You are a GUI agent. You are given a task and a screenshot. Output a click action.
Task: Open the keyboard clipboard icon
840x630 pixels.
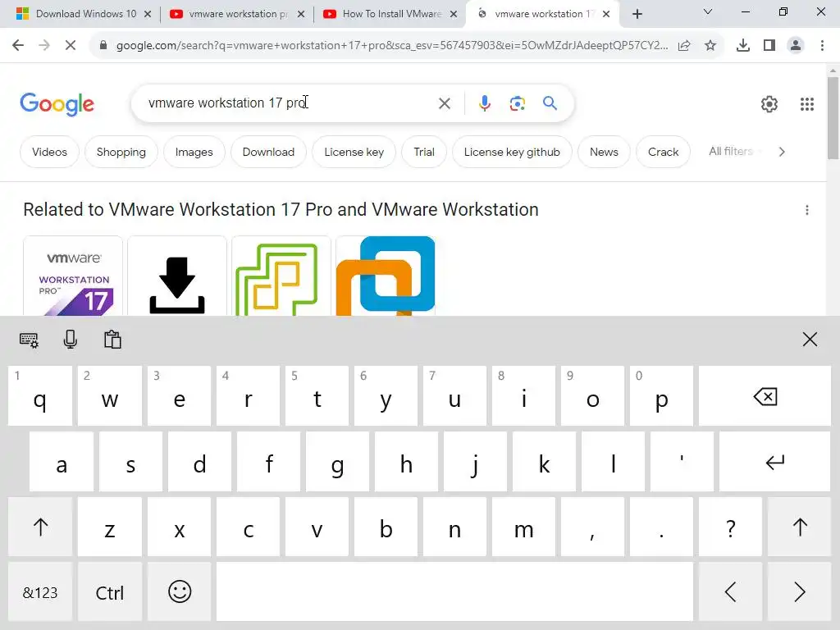click(x=112, y=340)
